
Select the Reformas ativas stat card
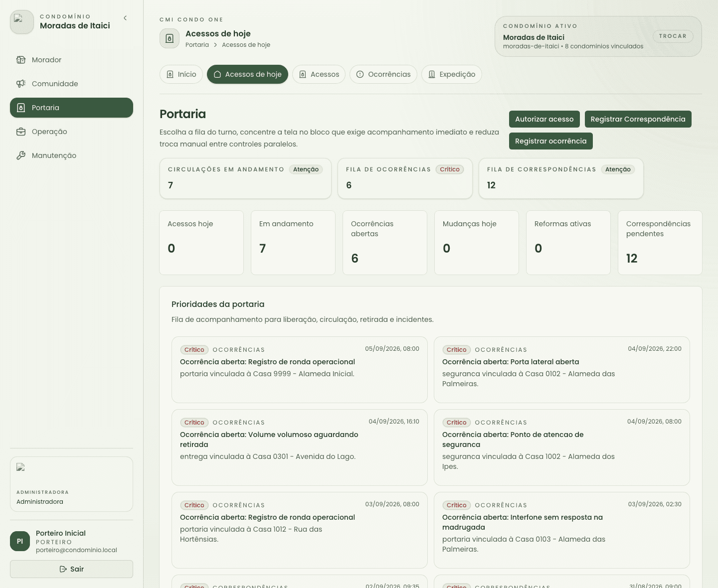click(568, 243)
